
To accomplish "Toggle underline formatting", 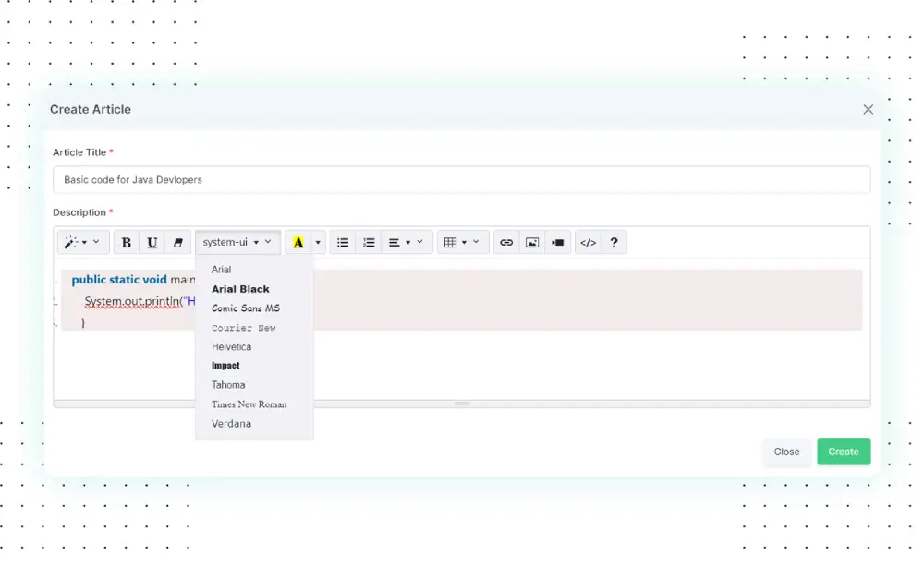I will pyautogui.click(x=152, y=242).
